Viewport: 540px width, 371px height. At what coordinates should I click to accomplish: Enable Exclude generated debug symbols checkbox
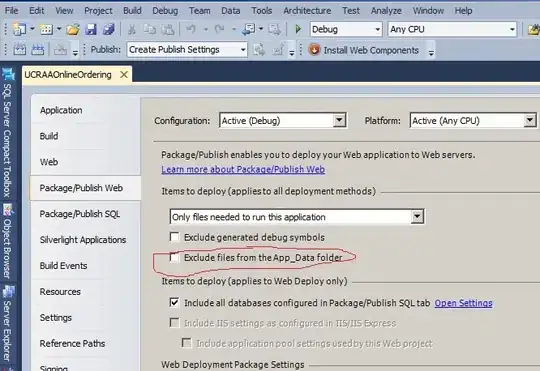[175, 237]
